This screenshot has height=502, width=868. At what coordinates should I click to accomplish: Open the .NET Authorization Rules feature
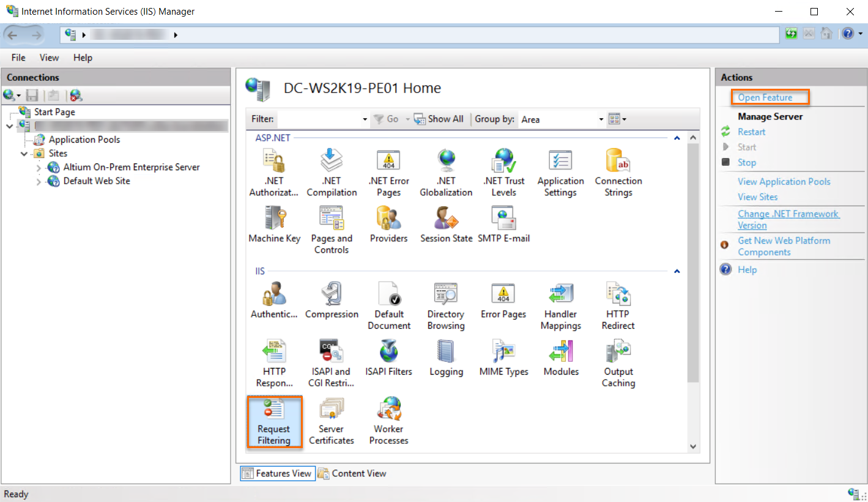273,173
